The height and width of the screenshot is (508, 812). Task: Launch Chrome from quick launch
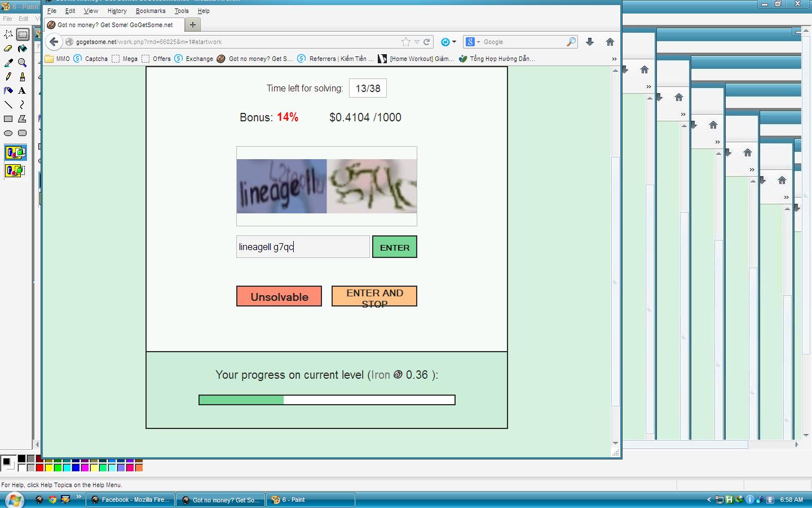click(52, 500)
